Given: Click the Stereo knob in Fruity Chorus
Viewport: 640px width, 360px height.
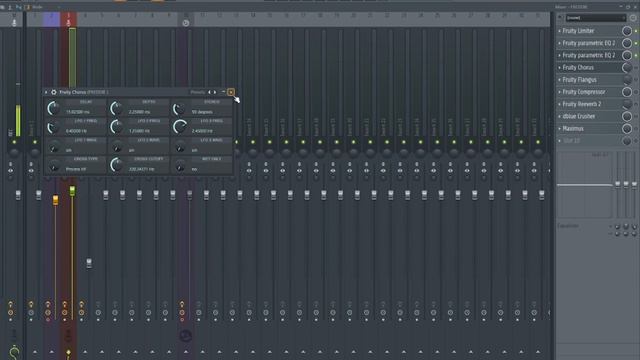Looking at the screenshot, I should pos(179,109).
